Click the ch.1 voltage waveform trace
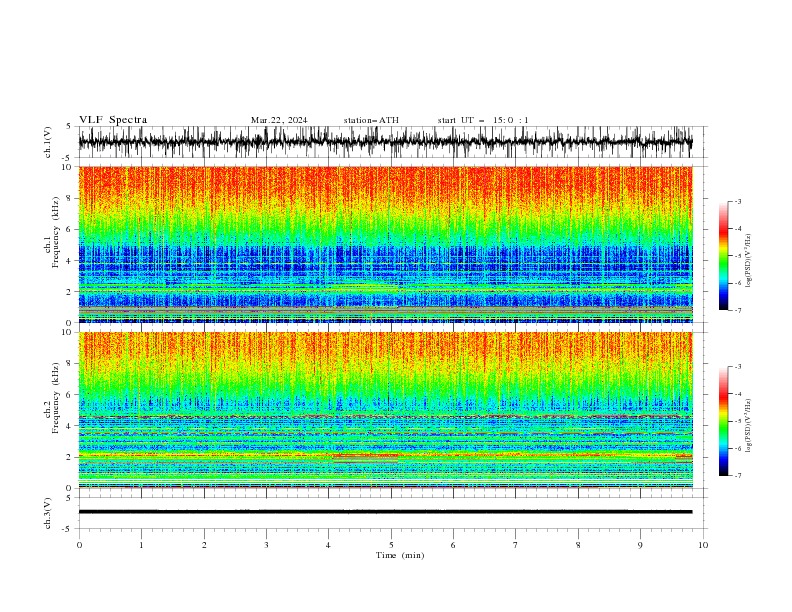The width and height of the screenshot is (792, 612). 385,142
